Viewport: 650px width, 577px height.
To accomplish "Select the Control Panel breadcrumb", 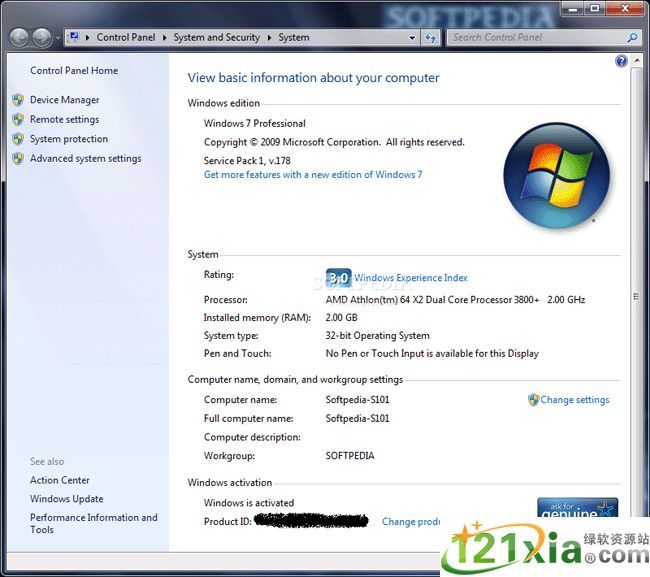I will click(126, 37).
